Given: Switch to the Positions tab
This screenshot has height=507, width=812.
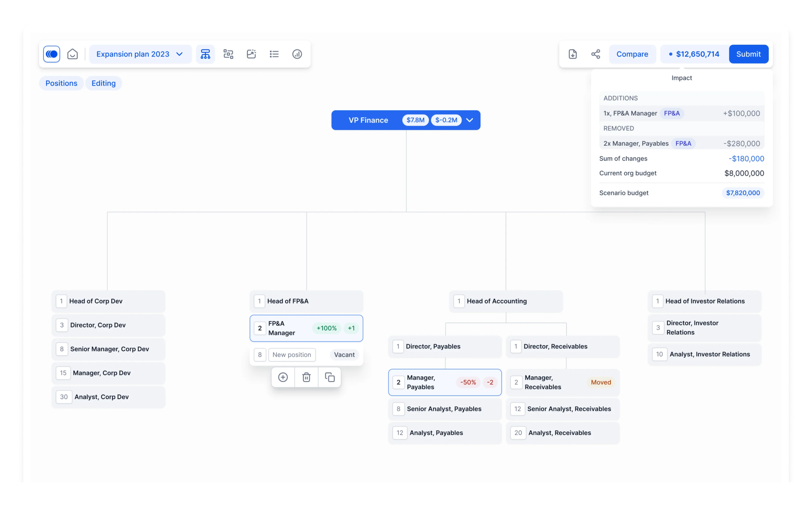Looking at the screenshot, I should (x=62, y=83).
